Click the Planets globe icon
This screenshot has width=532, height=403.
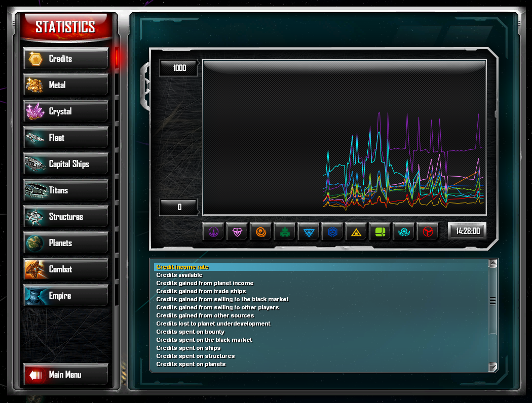(x=35, y=243)
